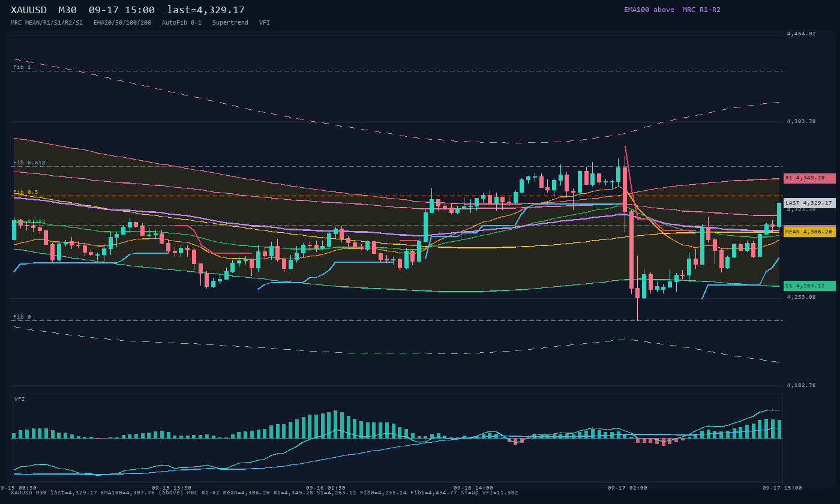Click the 09-17 02:00 time axis label
The width and height of the screenshot is (840, 504).
click(x=628, y=488)
